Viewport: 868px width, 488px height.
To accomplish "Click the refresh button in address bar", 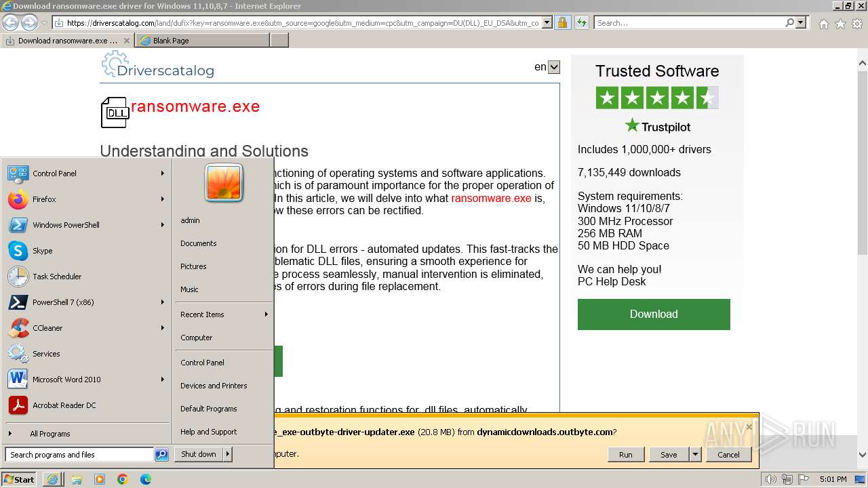I will click(581, 22).
